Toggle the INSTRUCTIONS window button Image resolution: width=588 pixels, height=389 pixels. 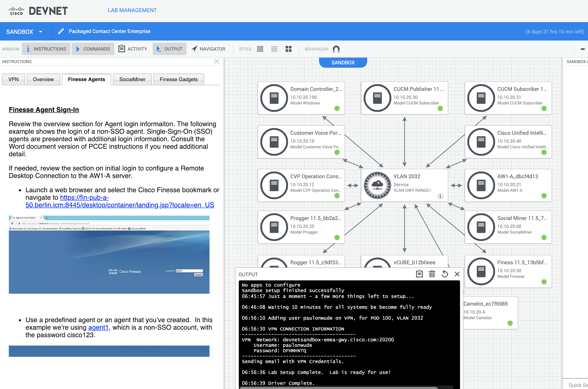pos(46,49)
